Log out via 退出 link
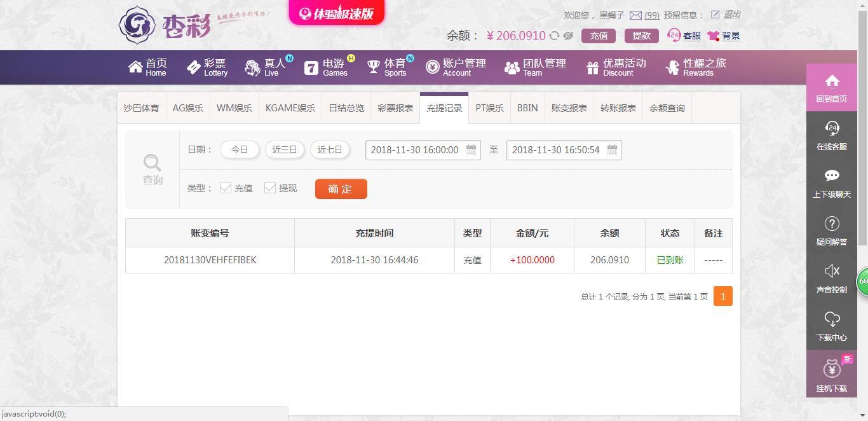Screen dimensions: 868x421 [732, 15]
